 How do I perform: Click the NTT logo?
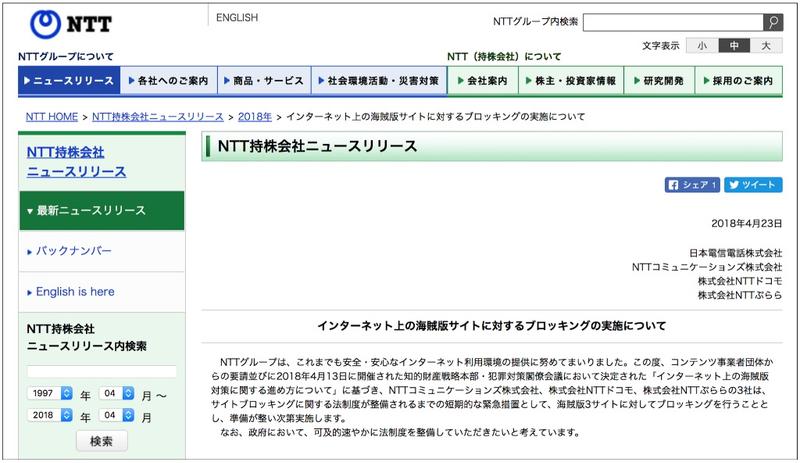pos(70,24)
